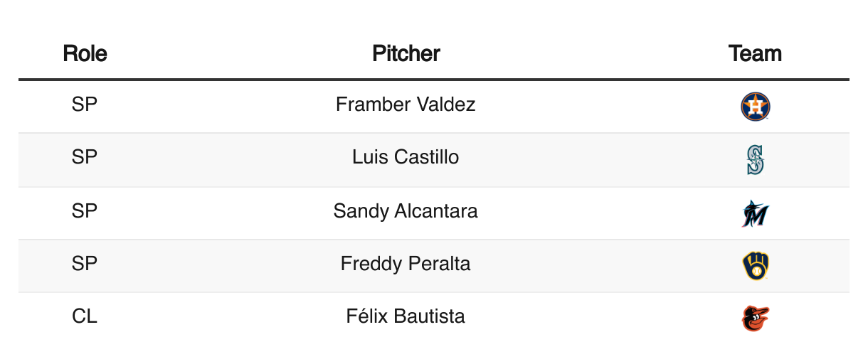Image resolution: width=868 pixels, height=364 pixels.
Task: Select the Félix Bautista name cell
Action: point(406,316)
